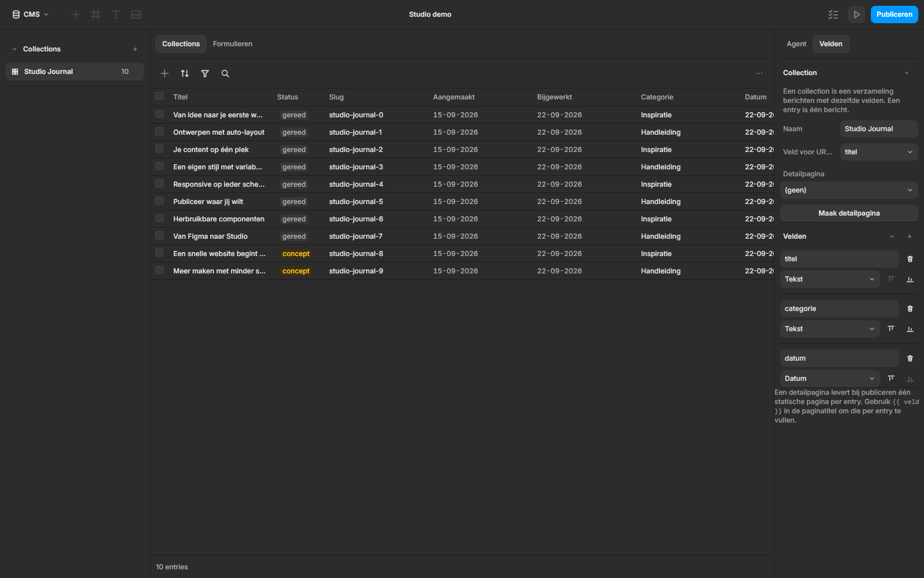Select the text tool in the top bar

coord(116,14)
